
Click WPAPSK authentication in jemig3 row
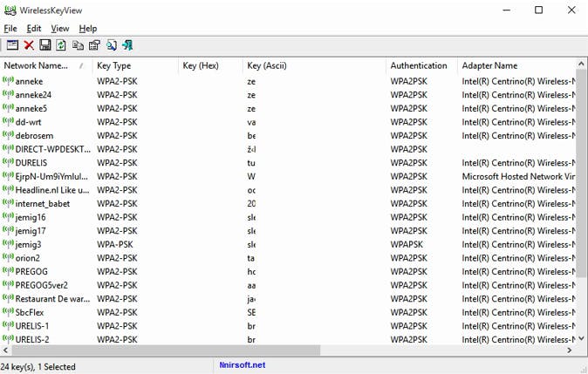(x=407, y=244)
